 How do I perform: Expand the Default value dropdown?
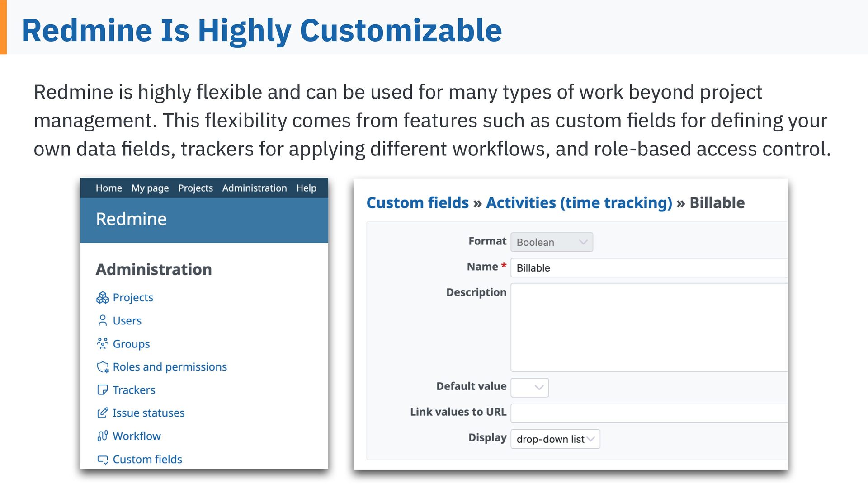point(529,388)
